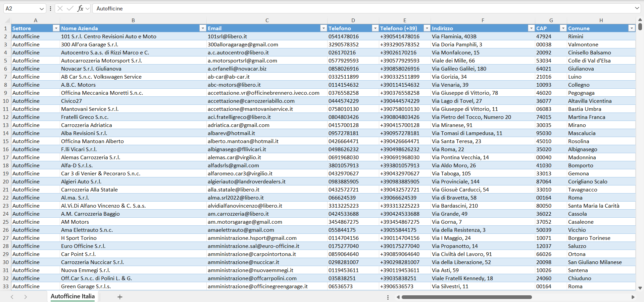
Task: Select column A header
Action: click(36, 20)
